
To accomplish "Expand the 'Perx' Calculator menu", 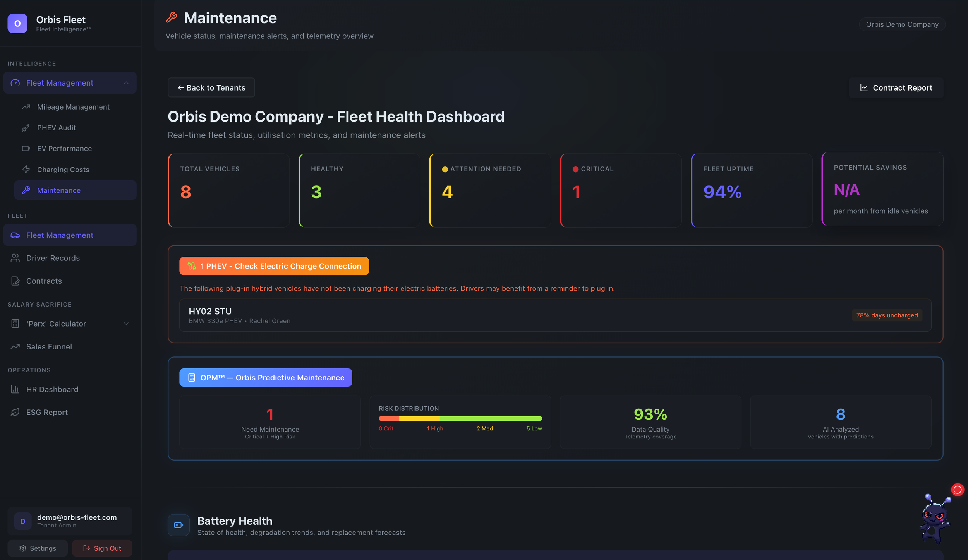I will tap(126, 324).
